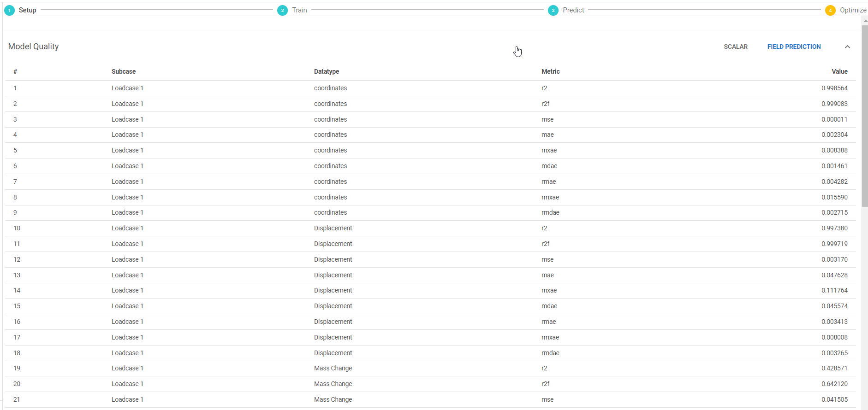Click value 0.999719 for Displacement r2f
Image resolution: width=868 pixels, height=410 pixels.
(834, 244)
